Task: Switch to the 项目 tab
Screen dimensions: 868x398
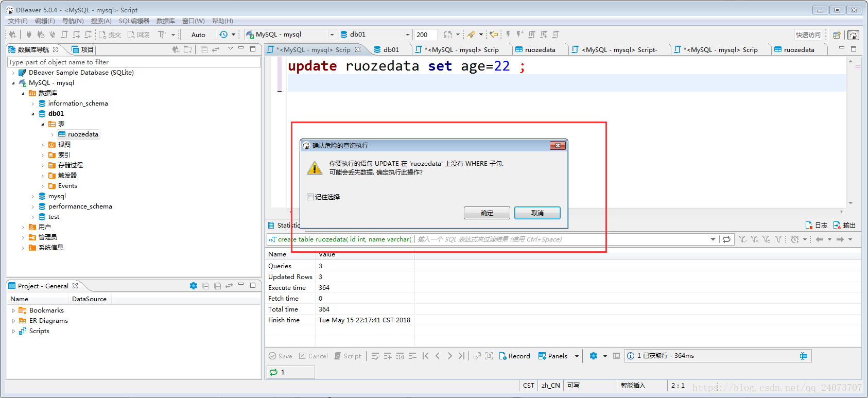Action: [83, 49]
